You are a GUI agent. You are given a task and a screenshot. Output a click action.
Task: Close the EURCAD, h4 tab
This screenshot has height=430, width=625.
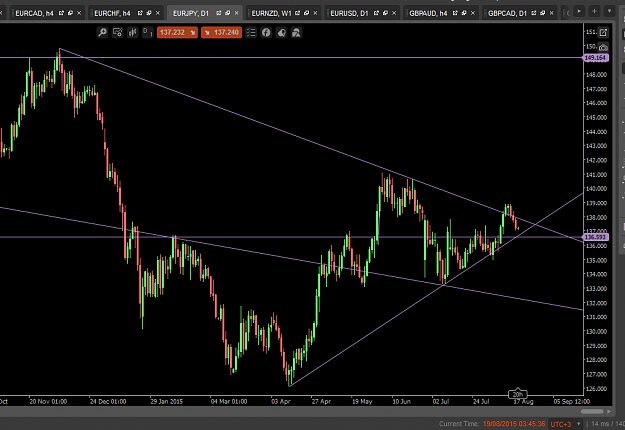[79, 13]
